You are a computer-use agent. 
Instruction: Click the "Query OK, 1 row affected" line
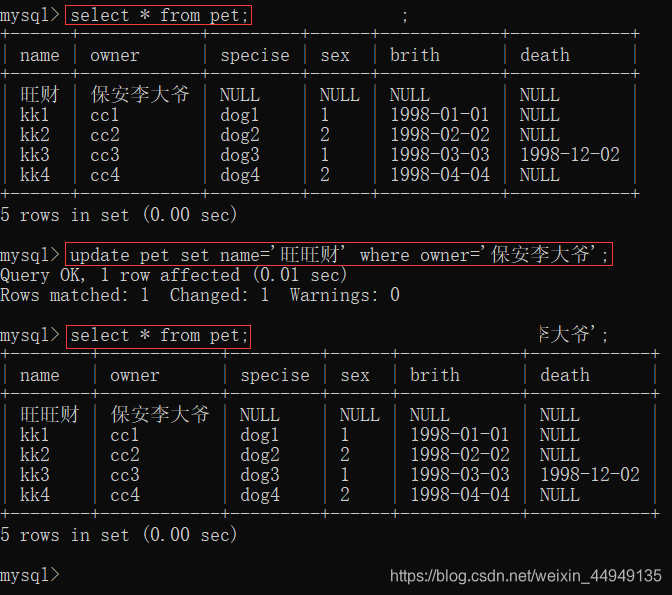click(174, 275)
